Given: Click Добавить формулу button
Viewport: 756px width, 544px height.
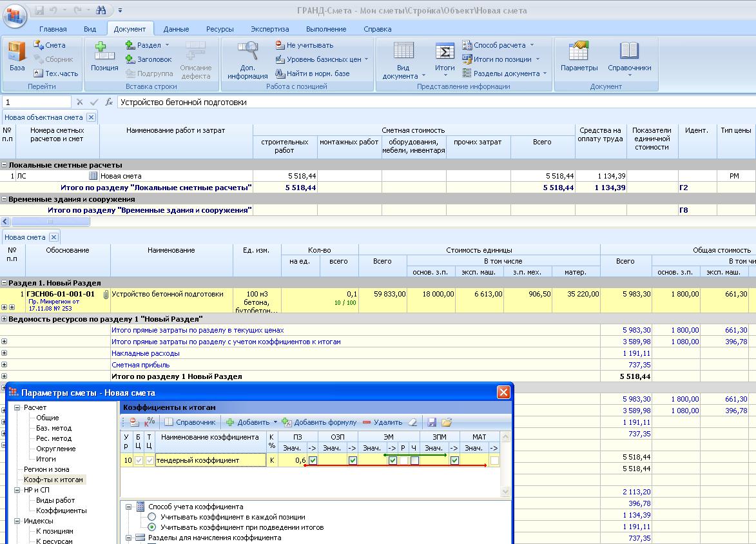Looking at the screenshot, I should click(x=319, y=422).
